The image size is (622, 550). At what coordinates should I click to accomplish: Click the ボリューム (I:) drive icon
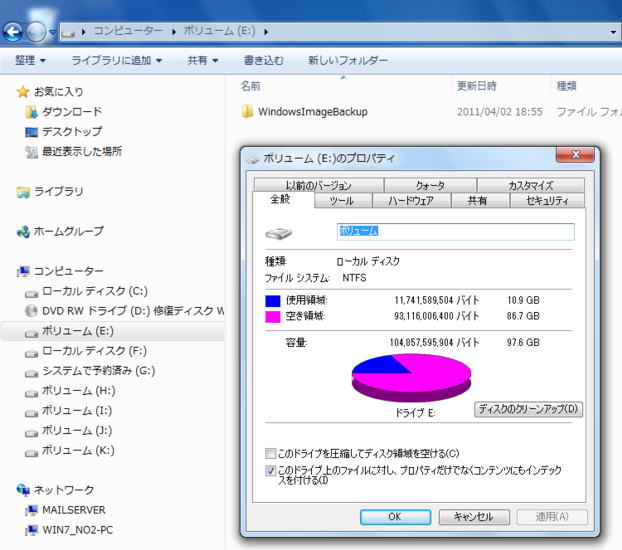[31, 412]
